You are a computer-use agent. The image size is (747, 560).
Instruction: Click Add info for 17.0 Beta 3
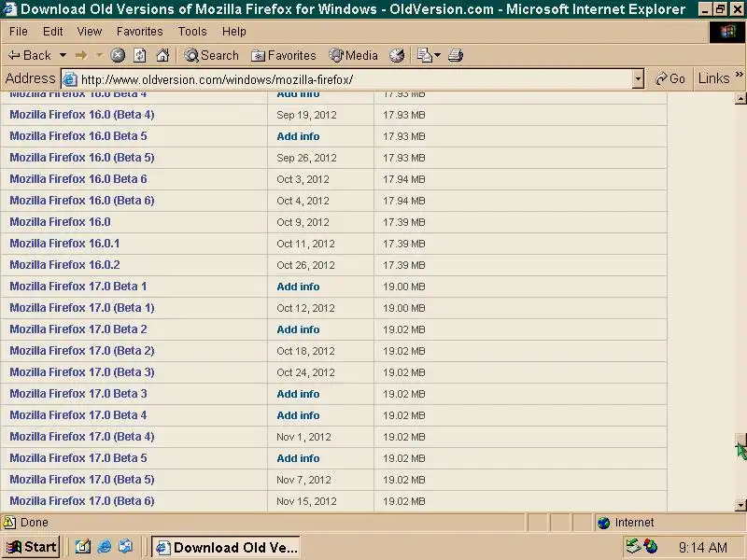click(x=298, y=394)
